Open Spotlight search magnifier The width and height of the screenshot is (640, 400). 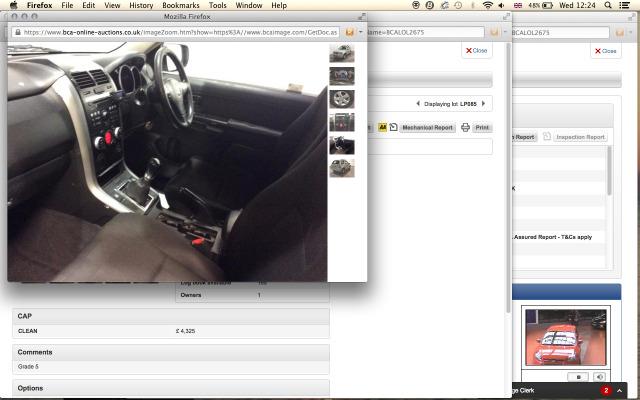[x=608, y=5]
